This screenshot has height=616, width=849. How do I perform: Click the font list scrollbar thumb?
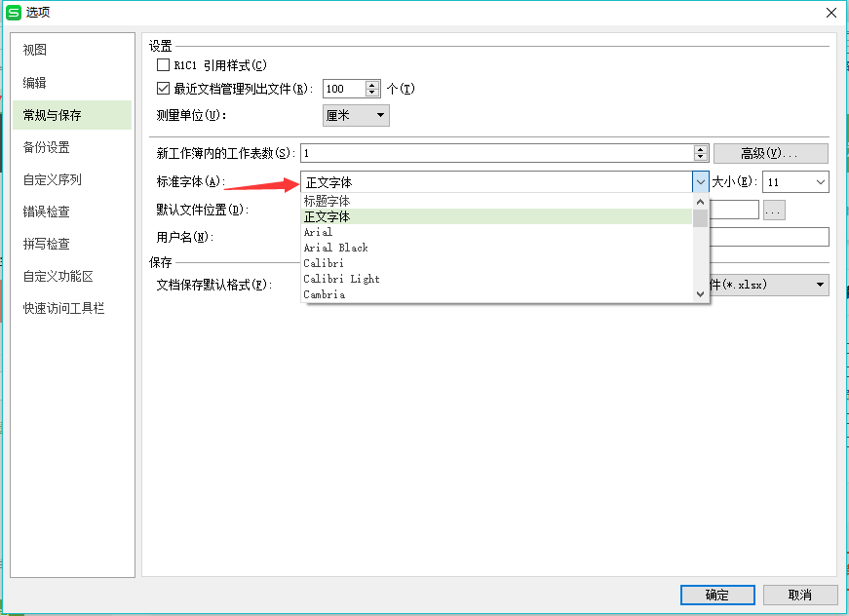click(701, 218)
